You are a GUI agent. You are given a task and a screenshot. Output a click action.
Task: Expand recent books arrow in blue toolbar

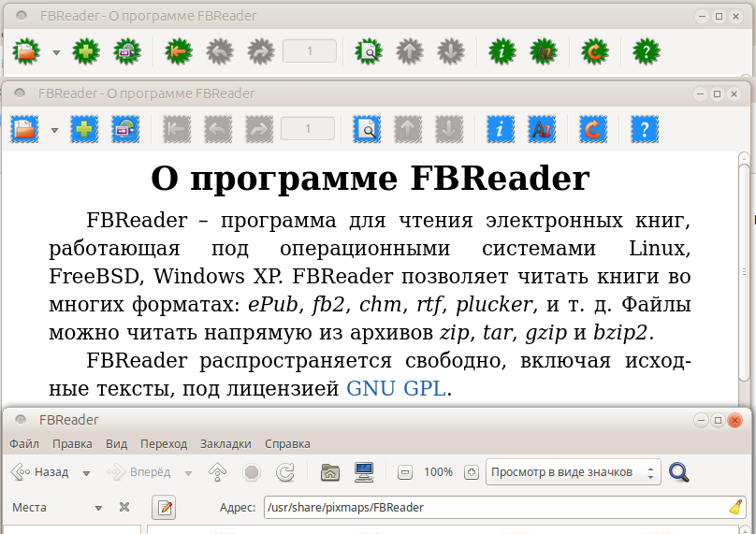coord(54,130)
